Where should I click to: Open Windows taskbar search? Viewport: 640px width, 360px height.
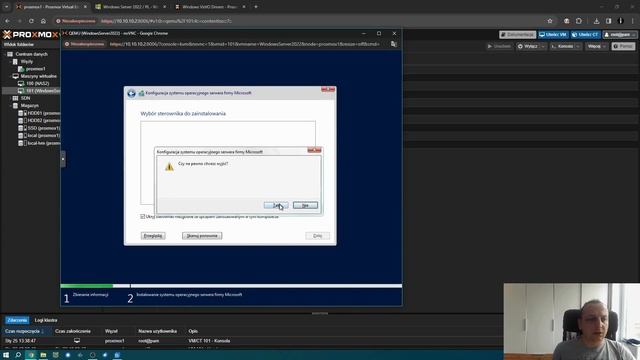point(18,355)
